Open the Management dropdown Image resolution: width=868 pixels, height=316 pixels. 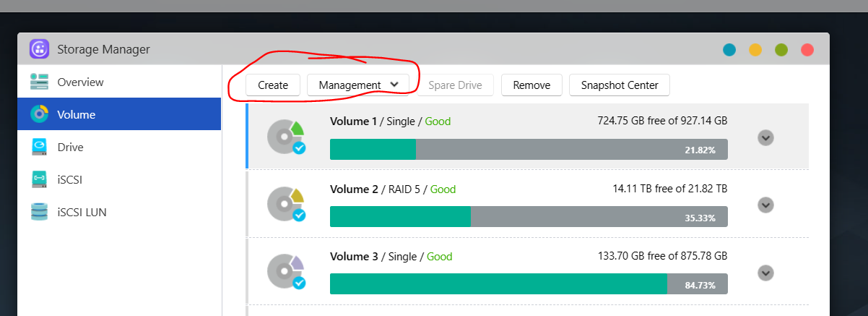(x=358, y=85)
